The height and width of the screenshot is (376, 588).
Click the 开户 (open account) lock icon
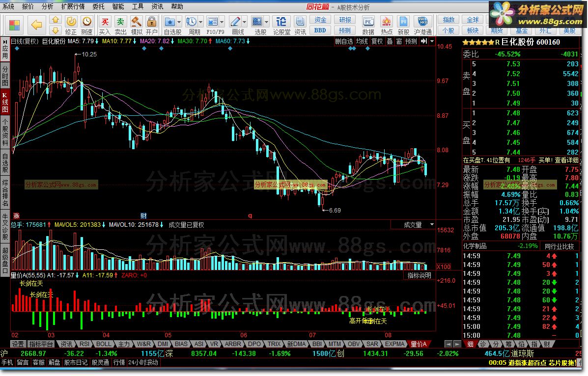(151, 26)
